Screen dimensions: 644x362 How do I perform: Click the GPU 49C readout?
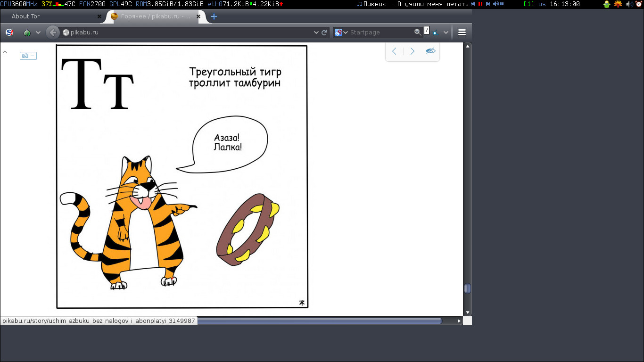120,4
